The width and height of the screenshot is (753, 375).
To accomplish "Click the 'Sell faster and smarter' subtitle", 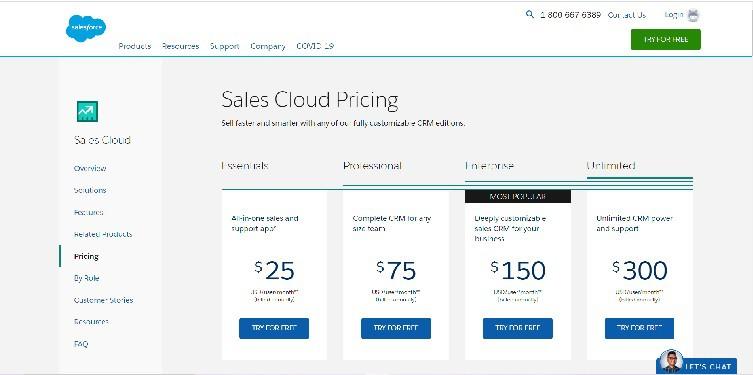I will coord(343,123).
